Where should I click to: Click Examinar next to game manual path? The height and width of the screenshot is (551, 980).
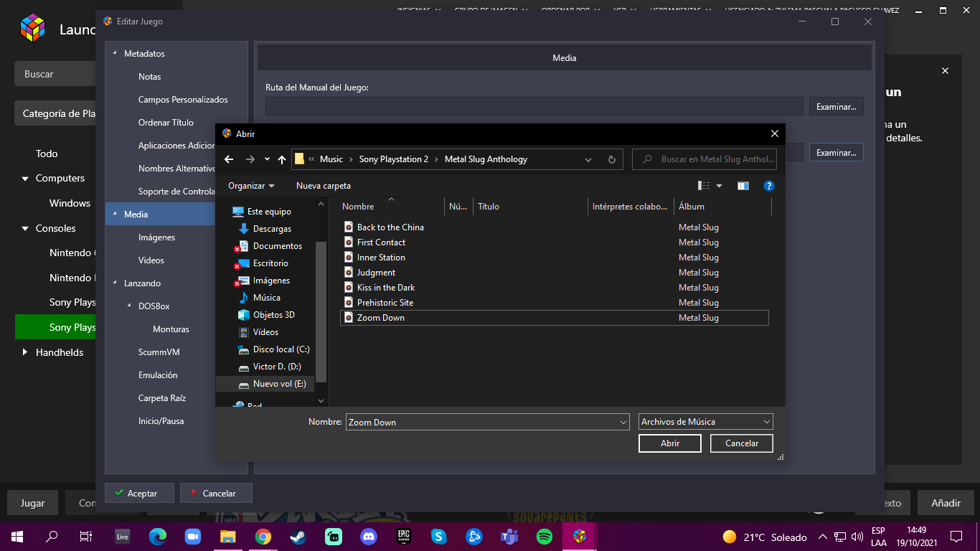[837, 106]
